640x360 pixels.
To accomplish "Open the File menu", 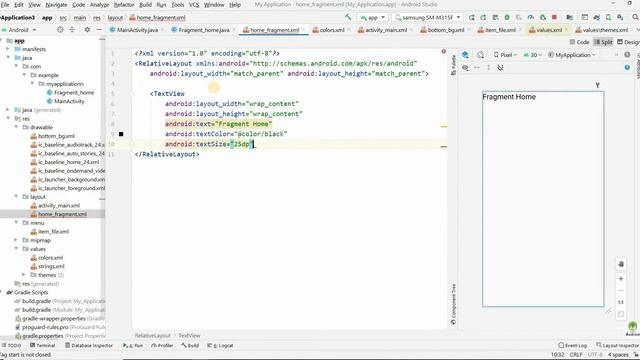I will coord(5,4).
